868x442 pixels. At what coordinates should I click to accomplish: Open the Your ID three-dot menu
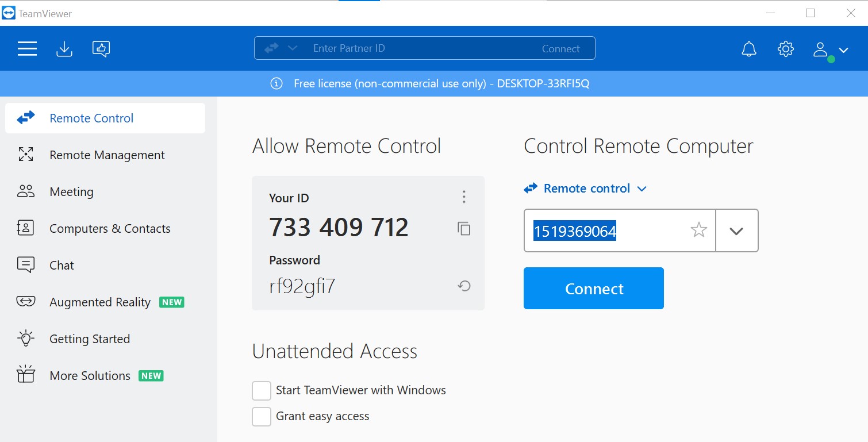pos(464,197)
